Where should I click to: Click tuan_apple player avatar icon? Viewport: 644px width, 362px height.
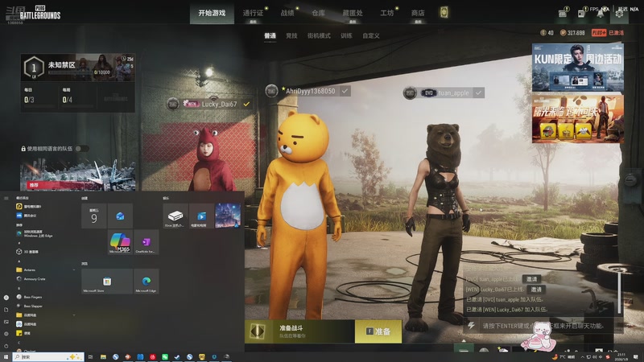tap(410, 93)
